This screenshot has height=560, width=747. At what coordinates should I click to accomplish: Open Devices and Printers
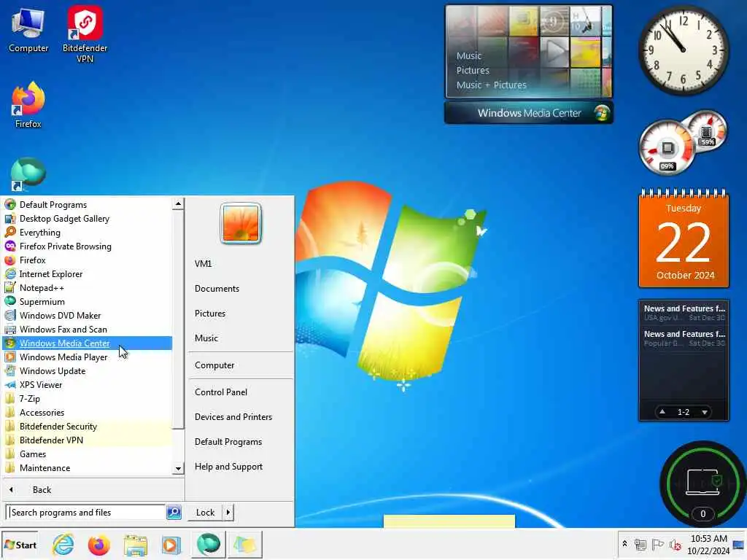click(241, 416)
